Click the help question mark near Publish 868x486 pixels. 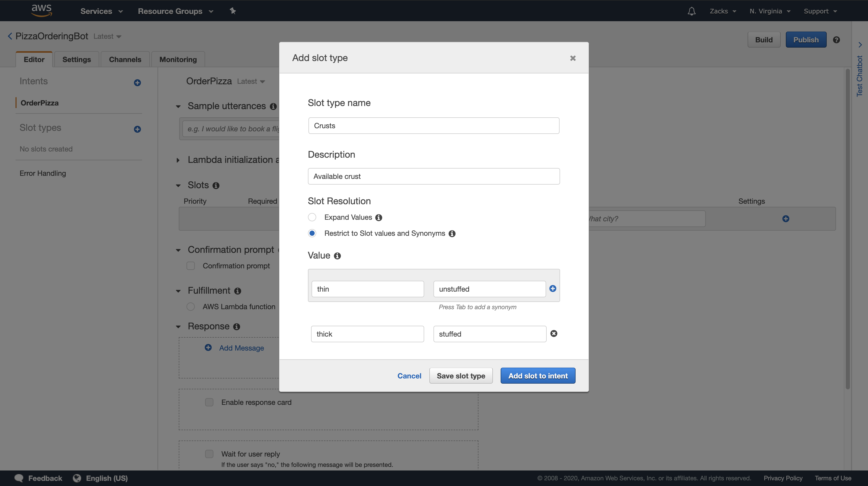click(836, 40)
